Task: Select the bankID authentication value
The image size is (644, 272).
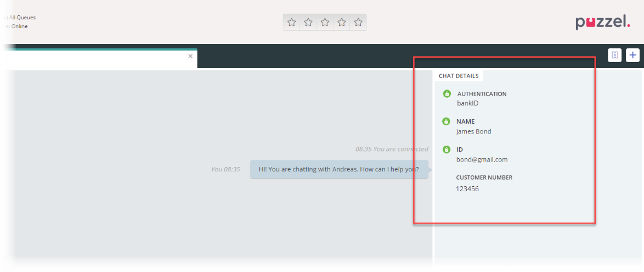Action: coord(468,103)
